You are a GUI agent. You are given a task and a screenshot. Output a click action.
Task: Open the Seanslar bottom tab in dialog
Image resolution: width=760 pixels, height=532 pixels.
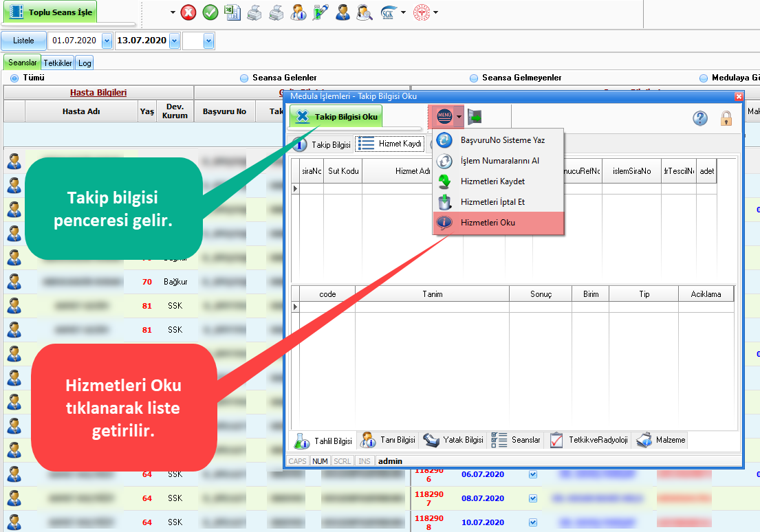tap(516, 440)
